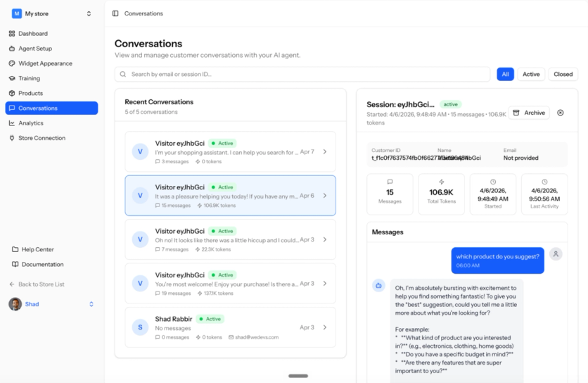Click the envelope icon next to shad@wedevs.com
Image resolution: width=588 pixels, height=383 pixels.
(x=231, y=337)
